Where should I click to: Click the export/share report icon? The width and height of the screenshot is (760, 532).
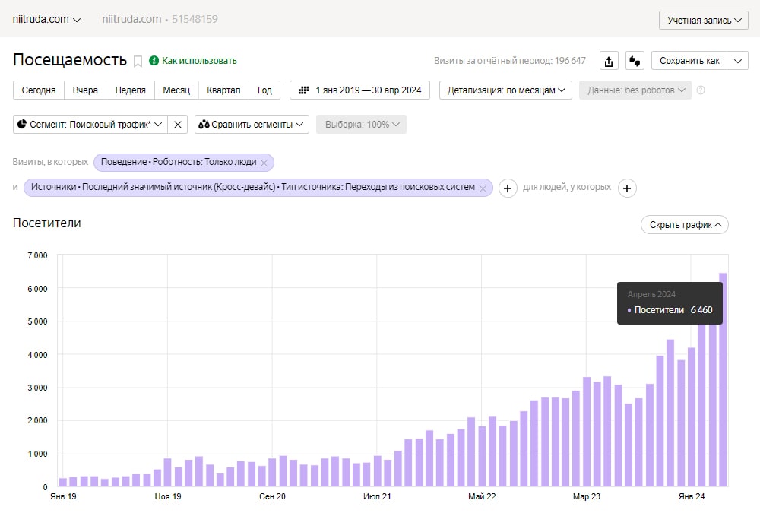609,61
